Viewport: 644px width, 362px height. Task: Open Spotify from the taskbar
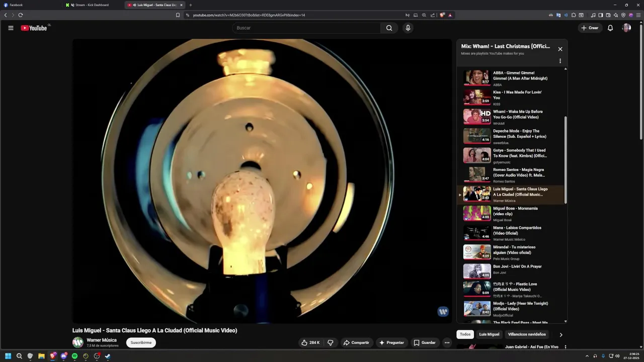pyautogui.click(x=74, y=356)
